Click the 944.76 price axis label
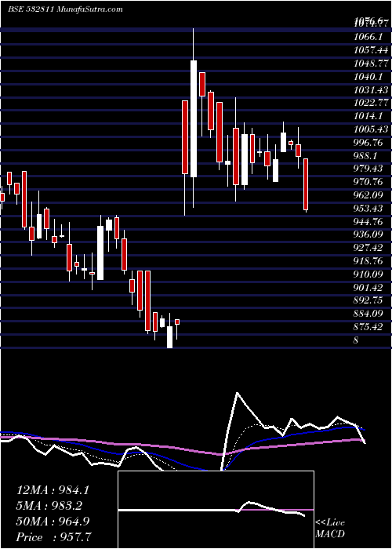 point(368,221)
